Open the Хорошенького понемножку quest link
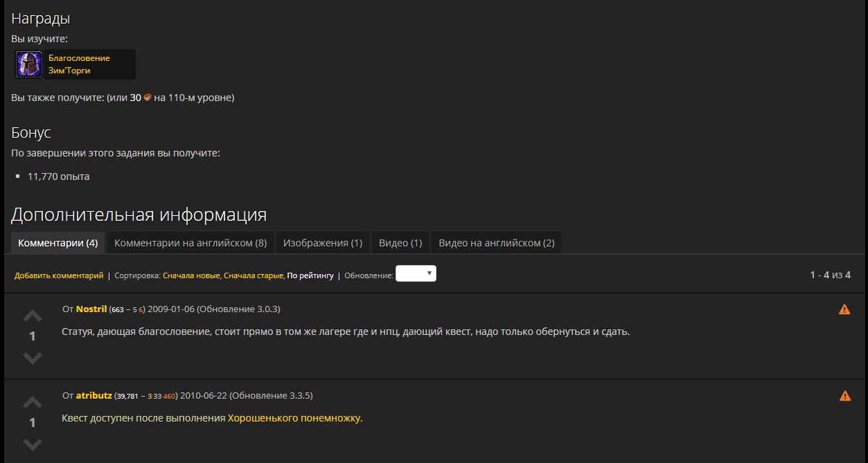 (x=294, y=418)
